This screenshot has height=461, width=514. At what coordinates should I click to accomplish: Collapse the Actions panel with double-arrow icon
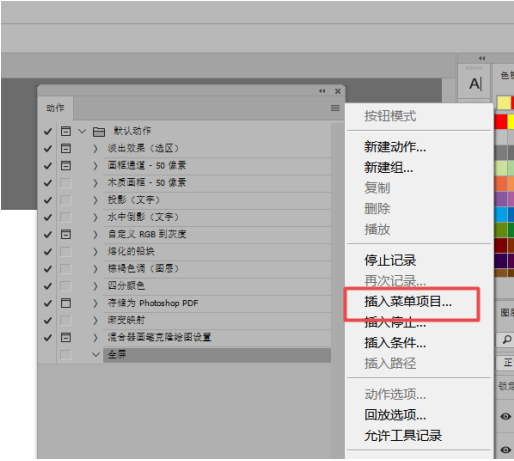(322, 91)
